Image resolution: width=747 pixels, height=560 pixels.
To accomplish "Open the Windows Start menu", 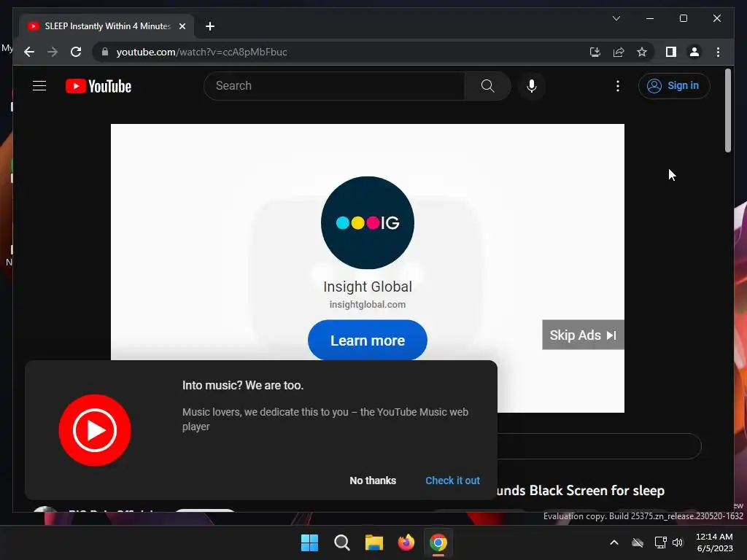I will (x=309, y=542).
